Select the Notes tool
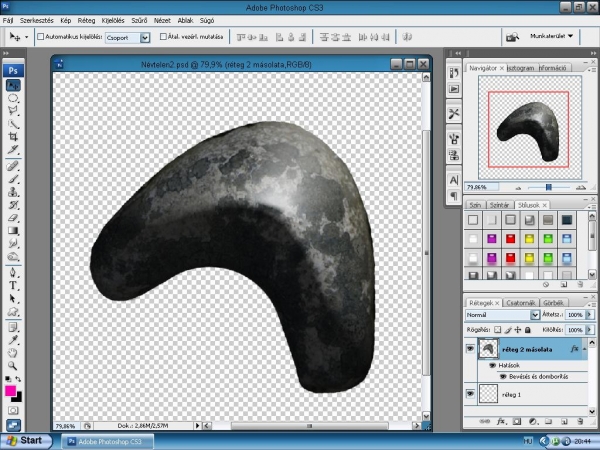 click(x=13, y=328)
